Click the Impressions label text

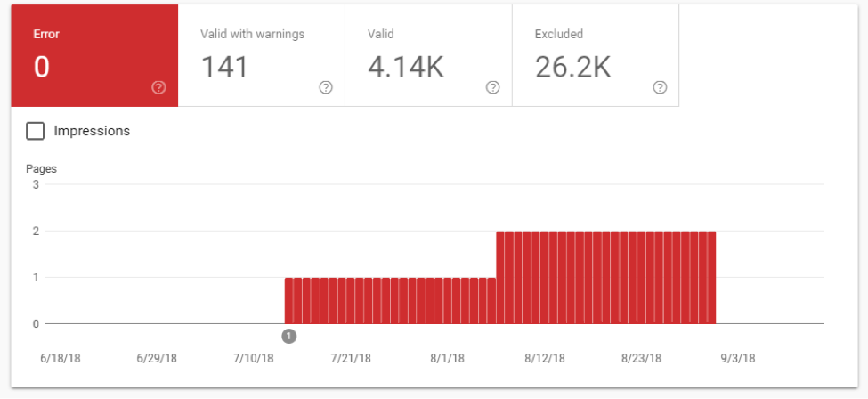tap(92, 131)
